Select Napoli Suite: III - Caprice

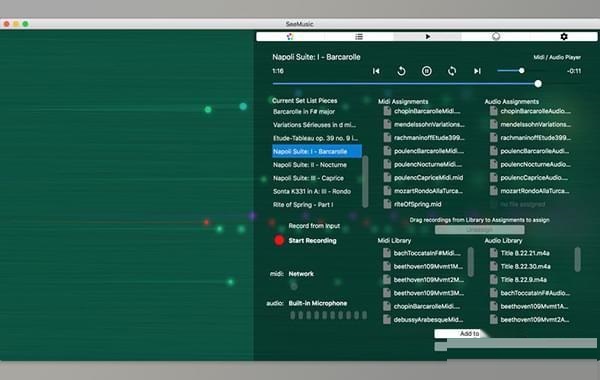point(308,178)
